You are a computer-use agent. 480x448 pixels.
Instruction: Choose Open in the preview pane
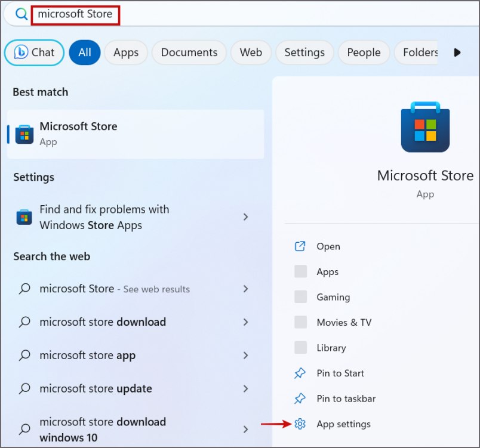coord(328,246)
